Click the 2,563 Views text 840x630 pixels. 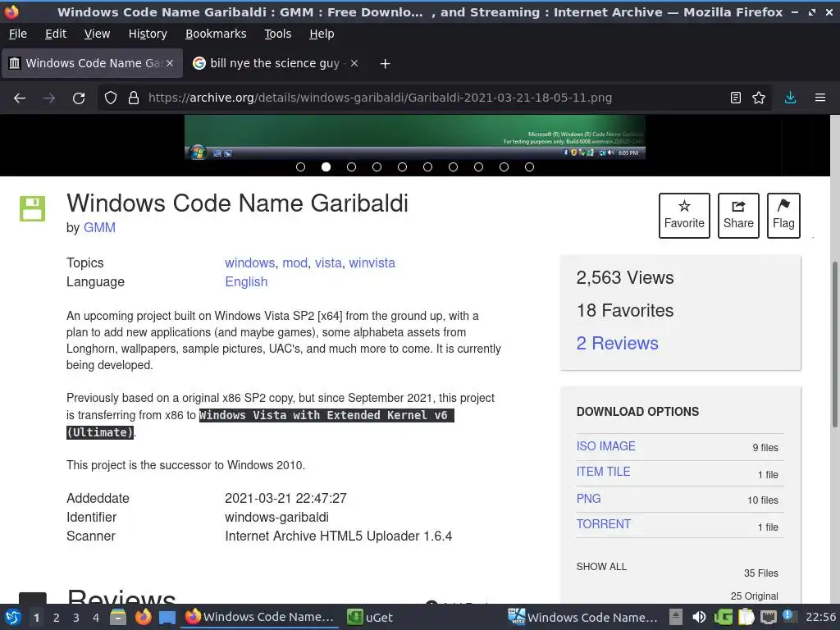tap(624, 277)
